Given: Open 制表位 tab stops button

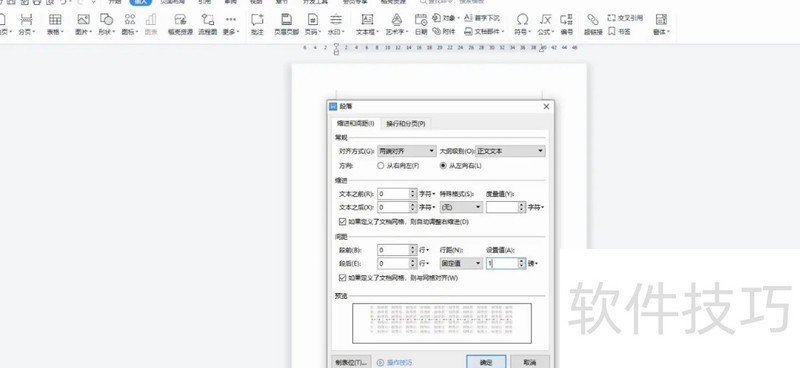Looking at the screenshot, I should click(x=351, y=362).
